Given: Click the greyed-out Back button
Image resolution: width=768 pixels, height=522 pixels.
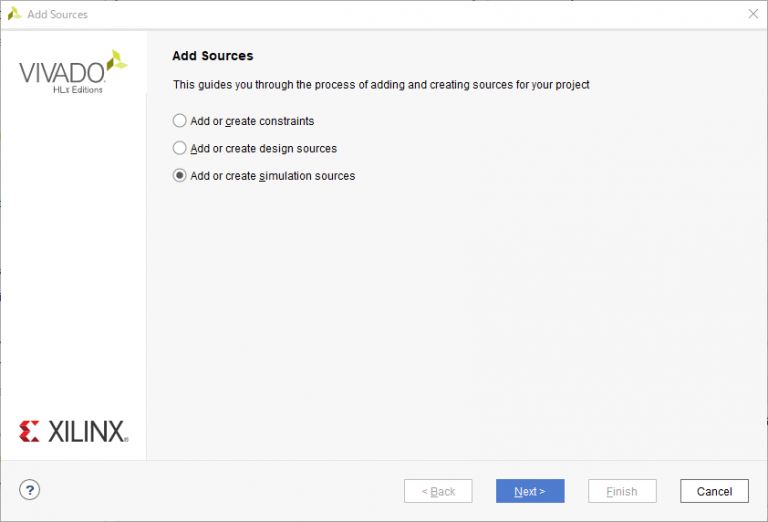Looking at the screenshot, I should pyautogui.click(x=438, y=491).
